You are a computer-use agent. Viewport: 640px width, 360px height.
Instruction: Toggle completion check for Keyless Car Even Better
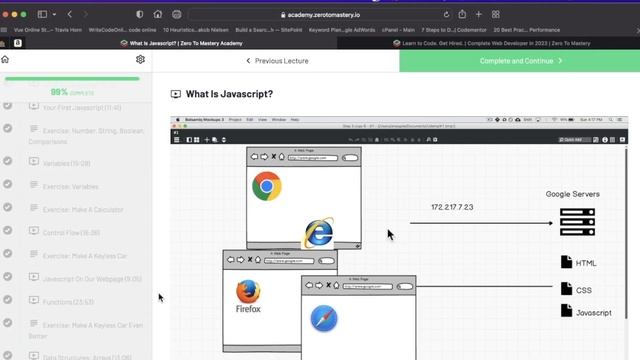(x=7, y=323)
